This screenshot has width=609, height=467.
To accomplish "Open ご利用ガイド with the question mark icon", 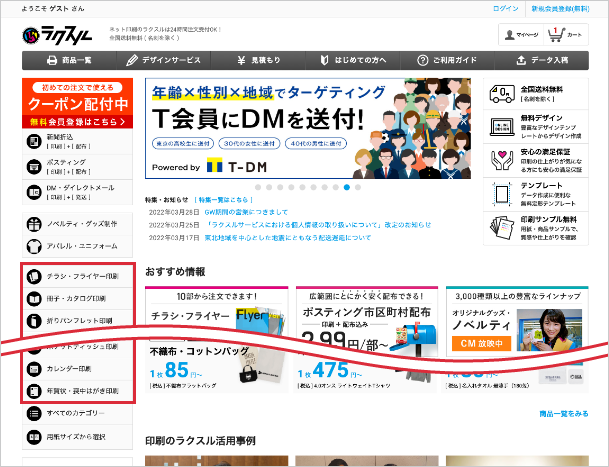I will coord(447,60).
